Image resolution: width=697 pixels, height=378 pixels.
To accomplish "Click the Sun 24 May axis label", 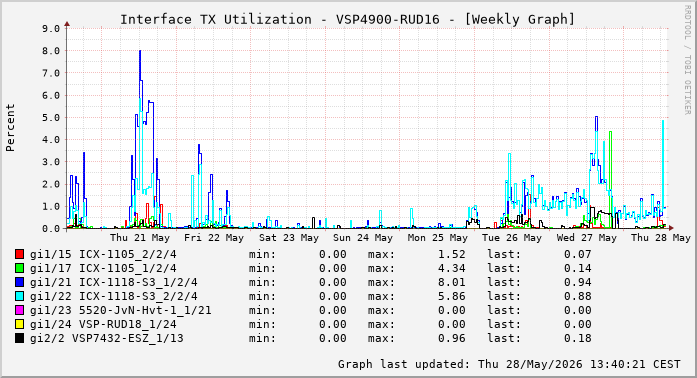I will [x=363, y=238].
